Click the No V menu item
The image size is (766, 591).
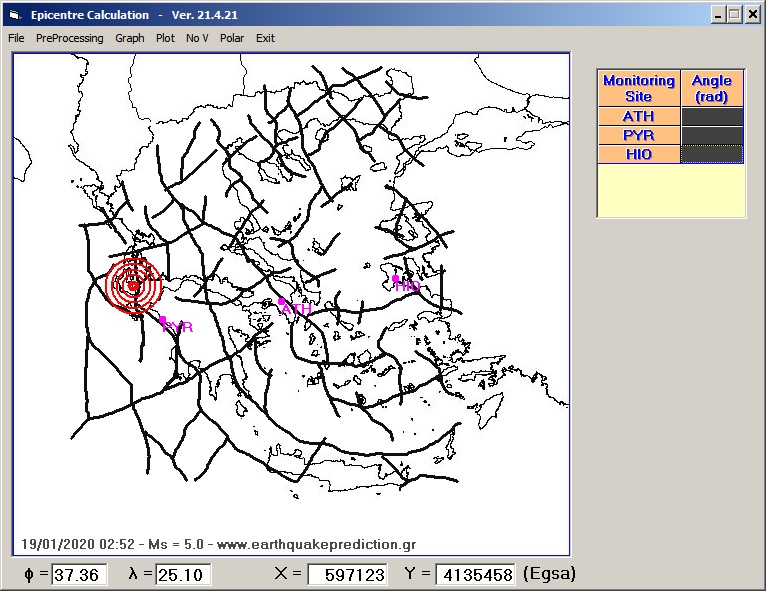(x=197, y=38)
